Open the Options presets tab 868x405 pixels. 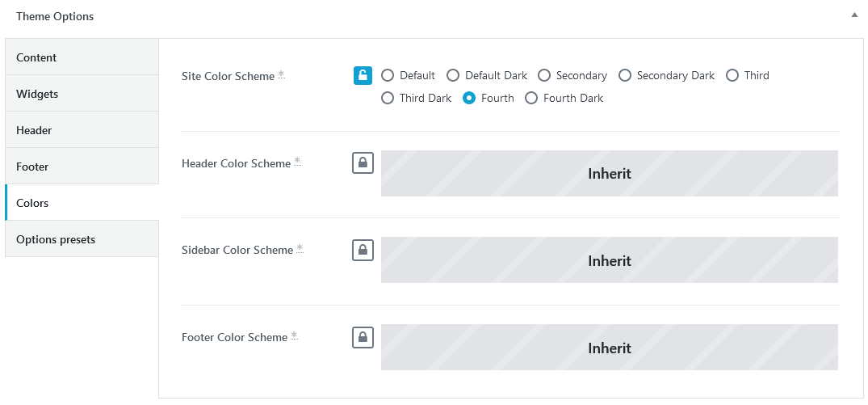(82, 239)
